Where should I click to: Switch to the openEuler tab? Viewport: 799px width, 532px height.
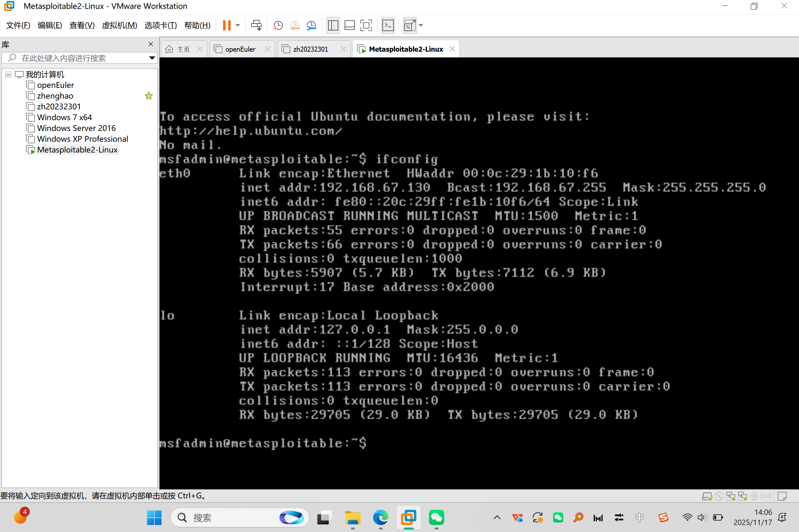240,49
